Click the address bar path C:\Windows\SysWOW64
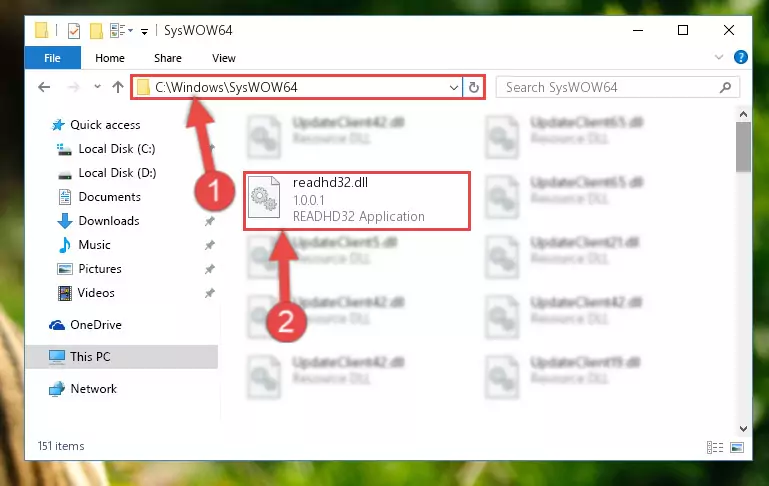769x486 pixels. tap(226, 87)
